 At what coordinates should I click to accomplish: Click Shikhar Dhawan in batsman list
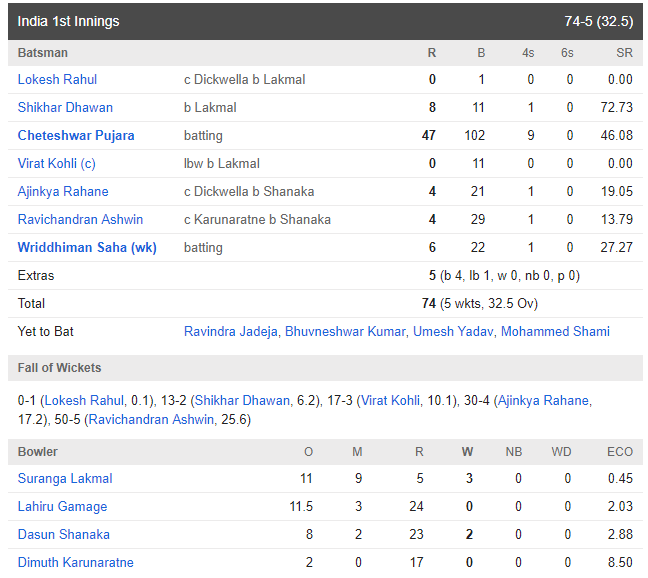pyautogui.click(x=65, y=107)
